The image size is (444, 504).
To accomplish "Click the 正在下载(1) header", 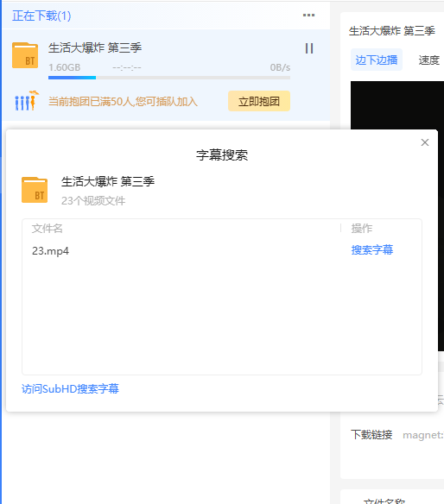I will click(x=41, y=16).
